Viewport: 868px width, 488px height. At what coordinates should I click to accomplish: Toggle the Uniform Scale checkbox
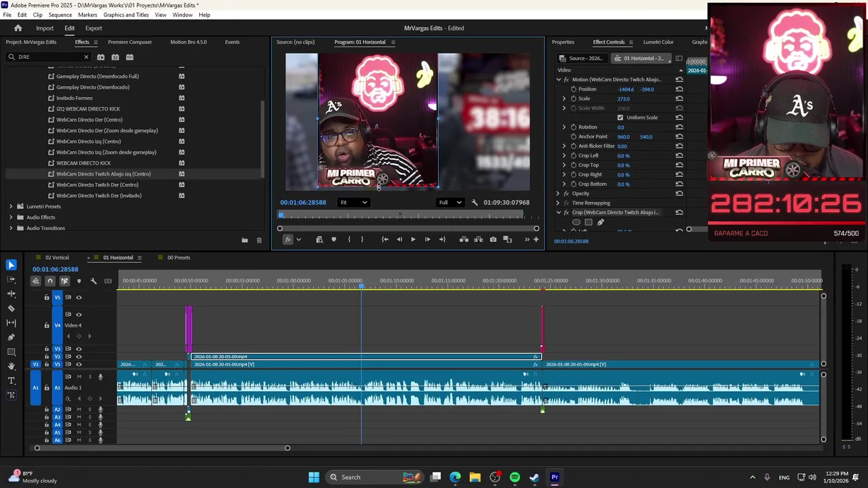(620, 117)
